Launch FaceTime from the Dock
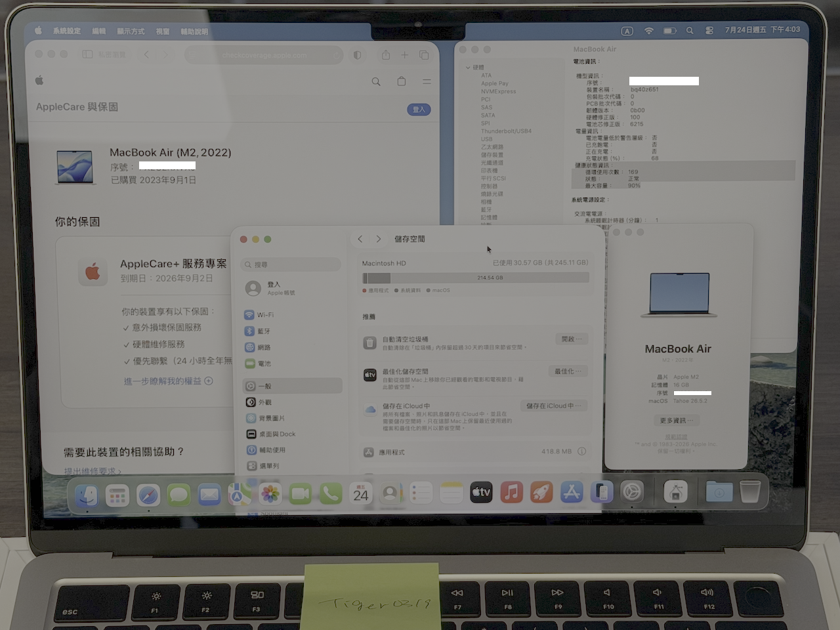 coord(300,494)
